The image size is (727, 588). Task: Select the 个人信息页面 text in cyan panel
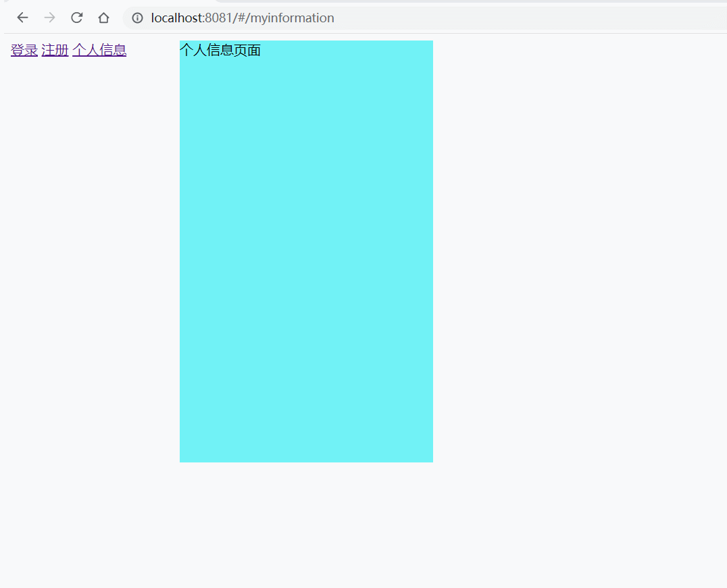click(220, 50)
